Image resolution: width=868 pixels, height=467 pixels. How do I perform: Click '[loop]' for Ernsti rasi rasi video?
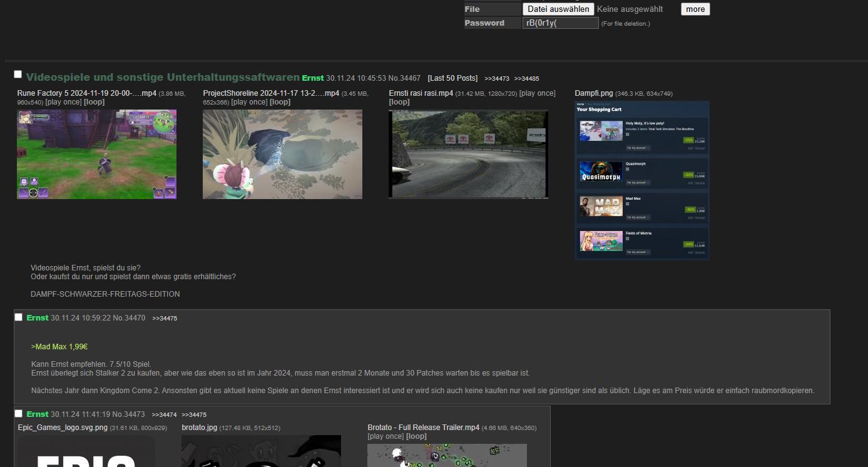coord(399,102)
